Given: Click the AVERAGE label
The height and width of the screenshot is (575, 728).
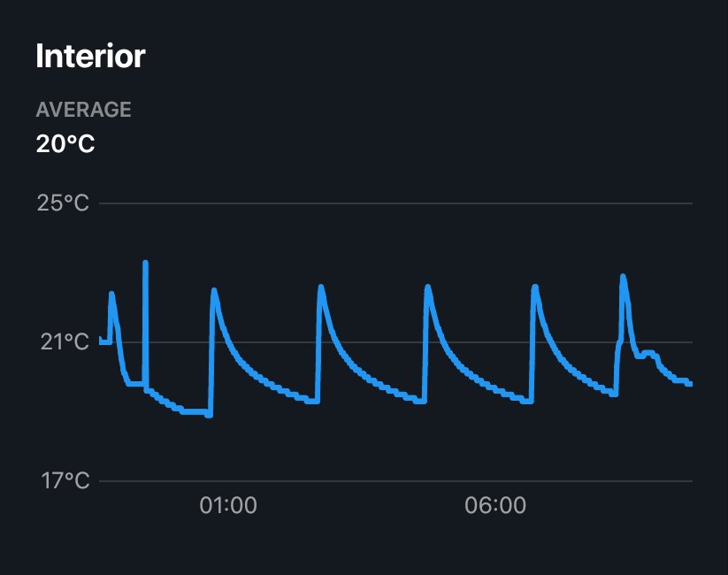Looking at the screenshot, I should tap(83, 110).
